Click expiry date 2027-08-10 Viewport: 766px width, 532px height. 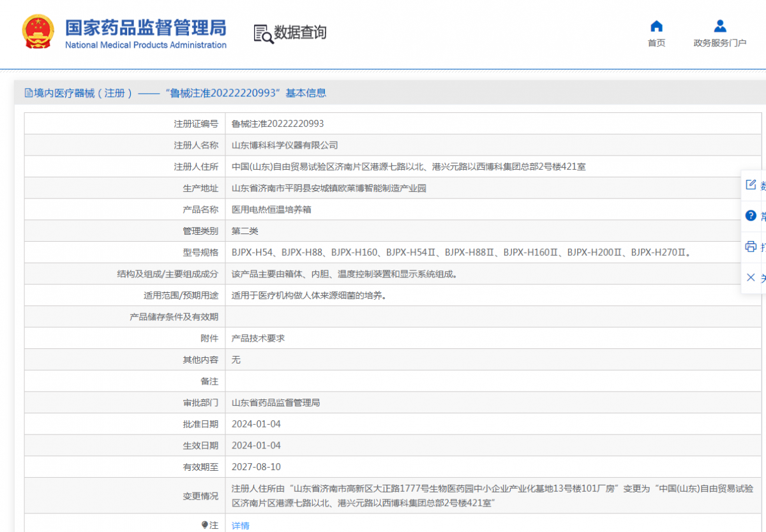256,467
